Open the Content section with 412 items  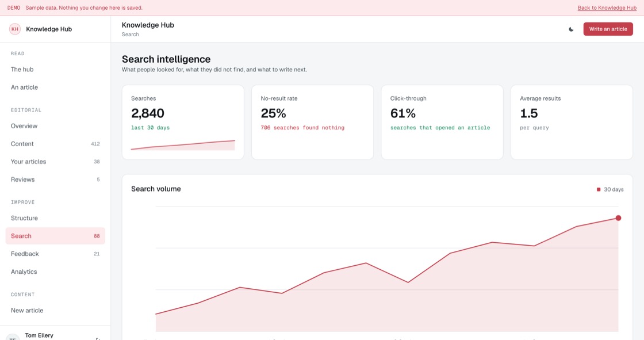(x=55, y=144)
